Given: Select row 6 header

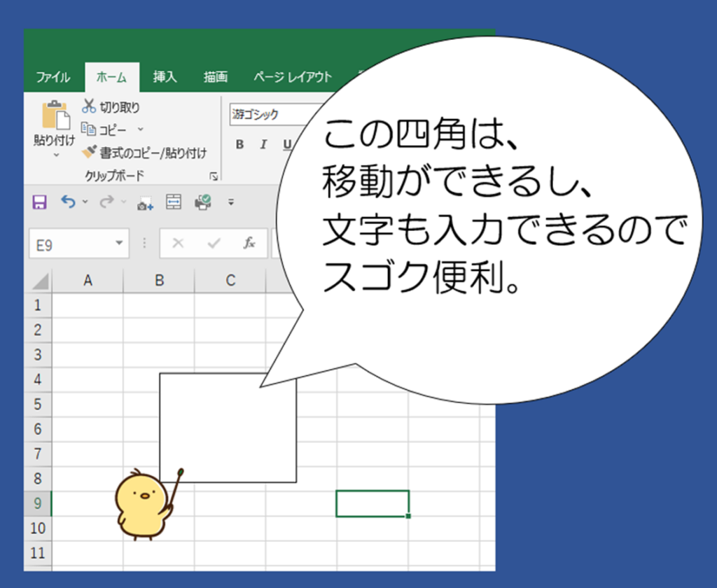Looking at the screenshot, I should pyautogui.click(x=38, y=429).
